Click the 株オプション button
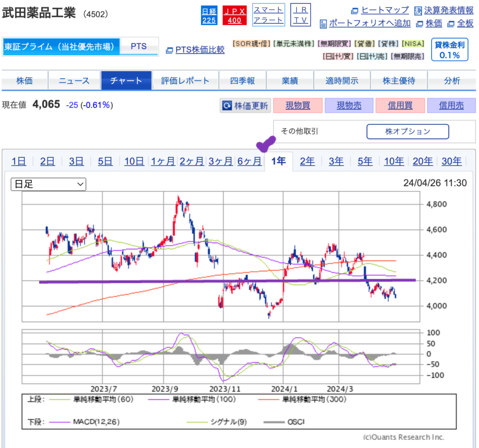Image resolution: width=479 pixels, height=448 pixels. click(x=407, y=131)
